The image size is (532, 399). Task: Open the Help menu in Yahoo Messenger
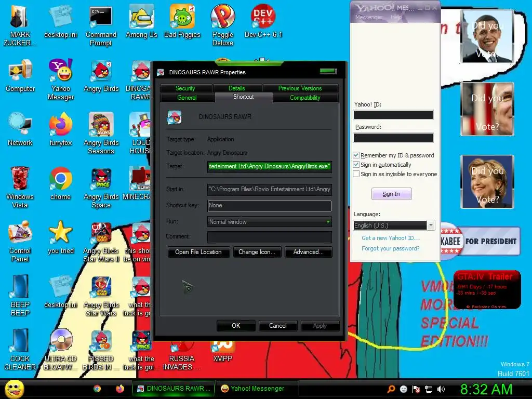click(395, 17)
